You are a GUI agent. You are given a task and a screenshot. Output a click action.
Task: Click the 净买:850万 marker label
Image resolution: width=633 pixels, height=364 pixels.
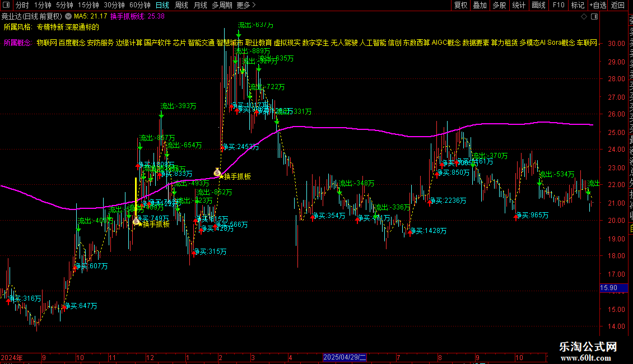[453, 172]
